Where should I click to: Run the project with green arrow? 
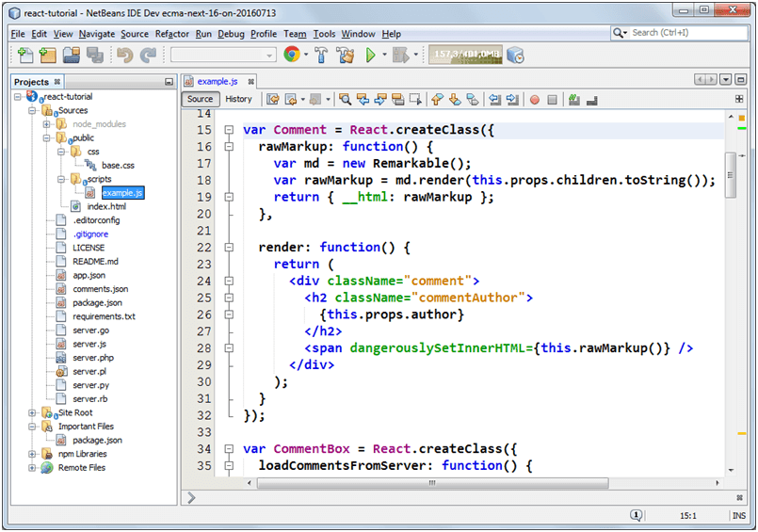pos(371,56)
